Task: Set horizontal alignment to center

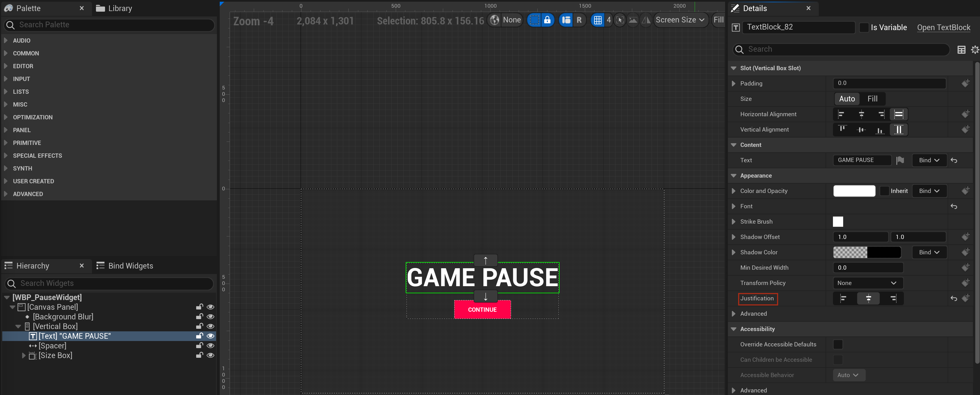Action: (x=861, y=114)
